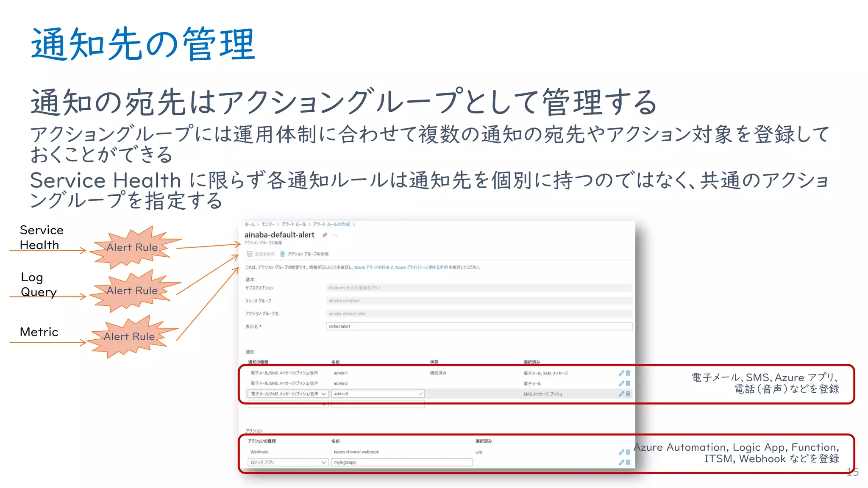Open the Azure プライバシーに関する声明 link

pyautogui.click(x=421, y=267)
